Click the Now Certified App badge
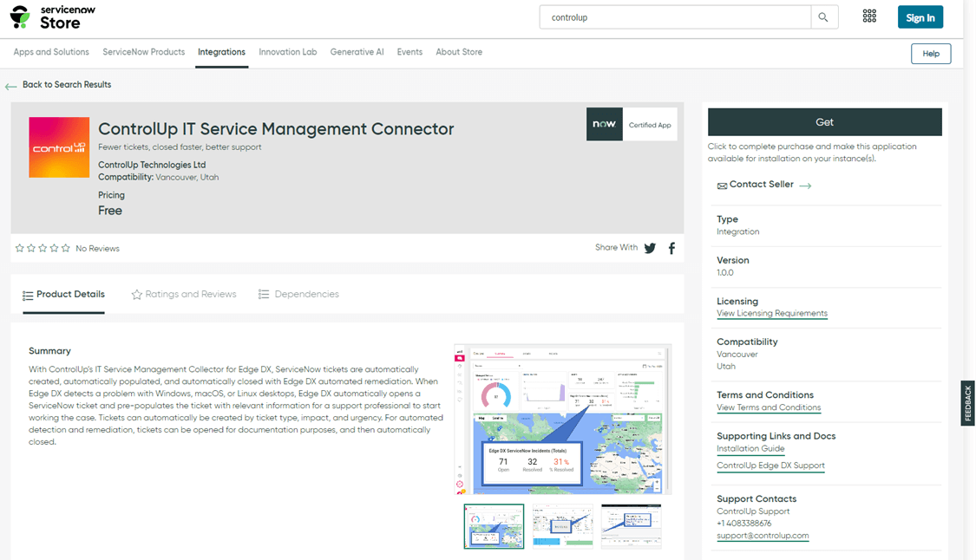976x560 pixels. click(632, 125)
